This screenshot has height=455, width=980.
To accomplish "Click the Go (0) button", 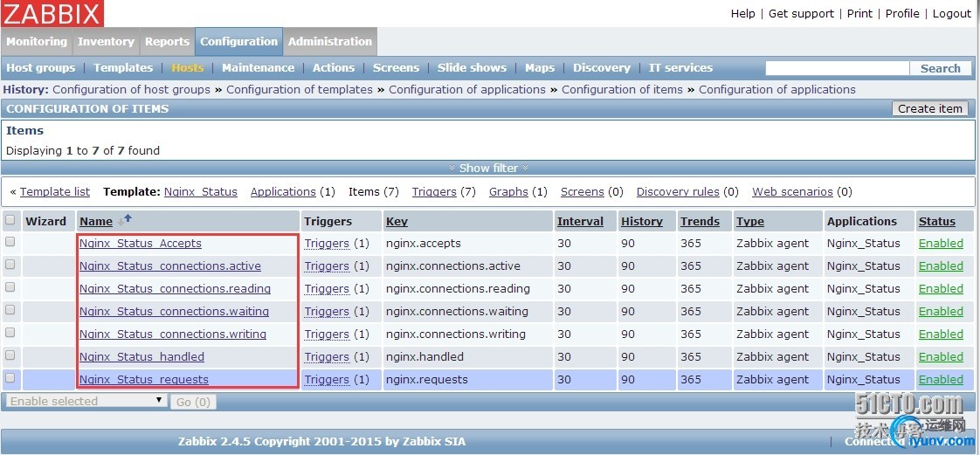I will coord(192,402).
